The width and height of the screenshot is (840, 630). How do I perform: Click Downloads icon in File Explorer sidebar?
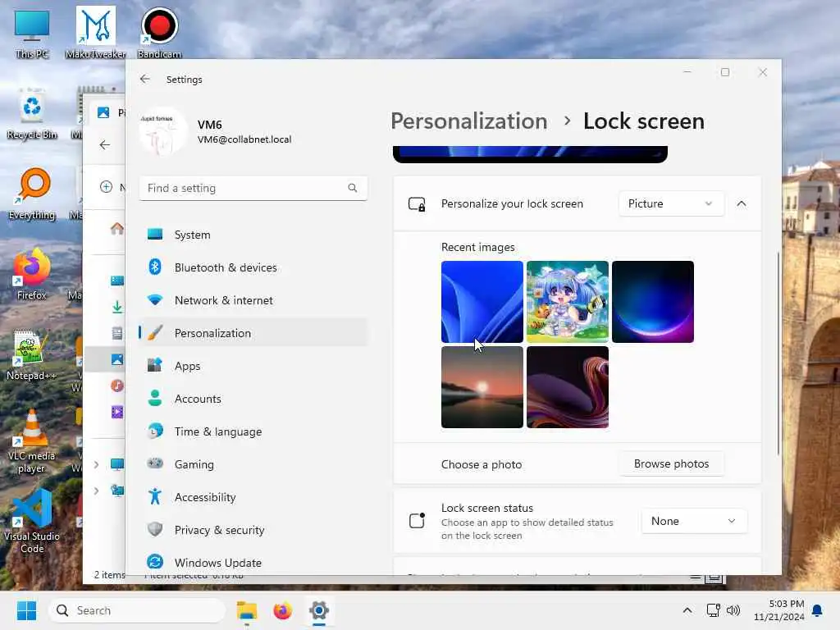tap(116, 307)
